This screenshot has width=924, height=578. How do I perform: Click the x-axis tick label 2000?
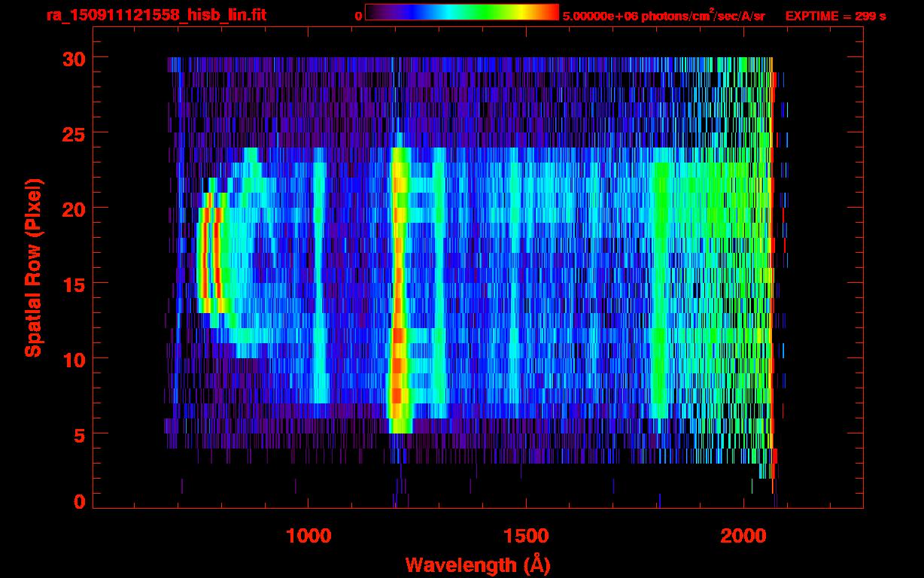pyautogui.click(x=745, y=537)
